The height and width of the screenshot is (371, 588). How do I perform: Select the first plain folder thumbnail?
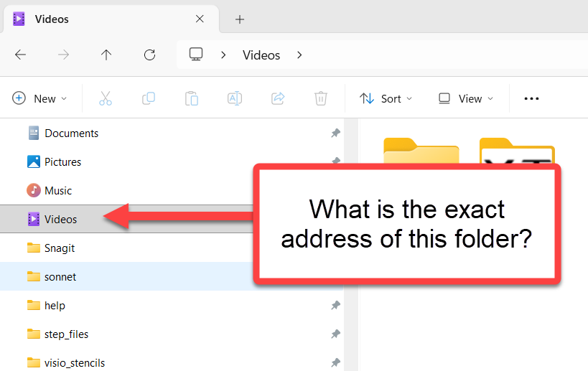[421, 151]
